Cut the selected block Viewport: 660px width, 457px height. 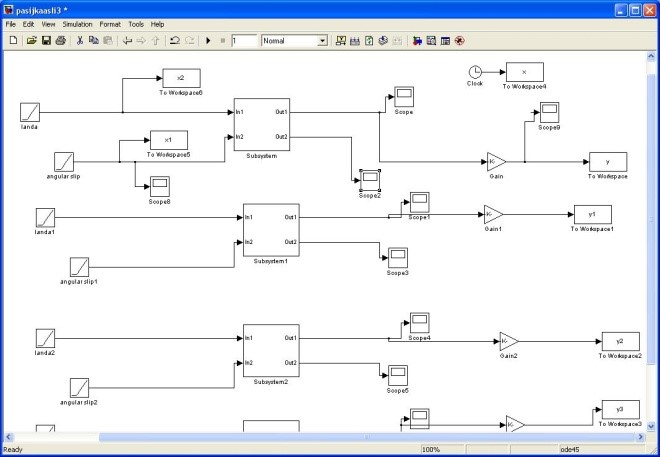(80, 41)
